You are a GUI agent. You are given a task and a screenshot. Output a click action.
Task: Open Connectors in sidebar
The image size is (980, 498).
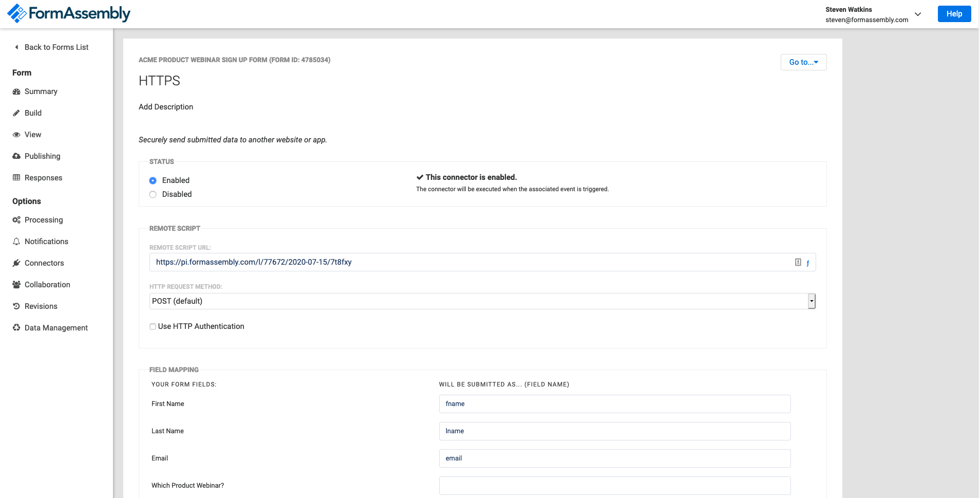point(44,263)
